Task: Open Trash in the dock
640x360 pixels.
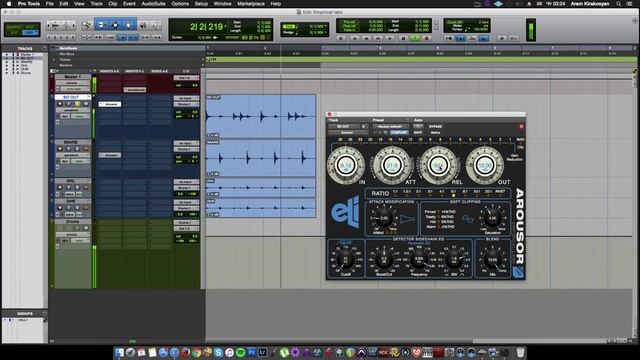Action: [x=520, y=352]
